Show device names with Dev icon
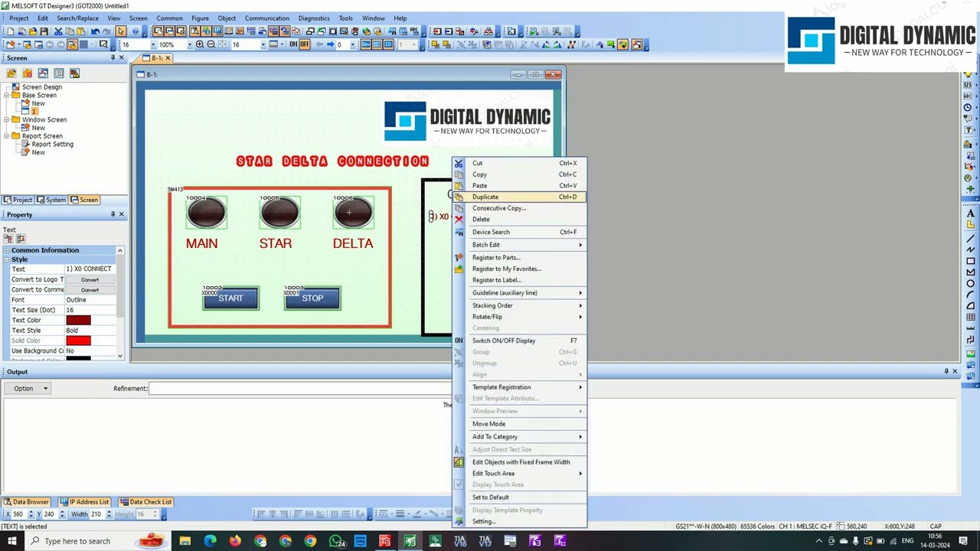This screenshot has width=980, height=551. point(366,44)
